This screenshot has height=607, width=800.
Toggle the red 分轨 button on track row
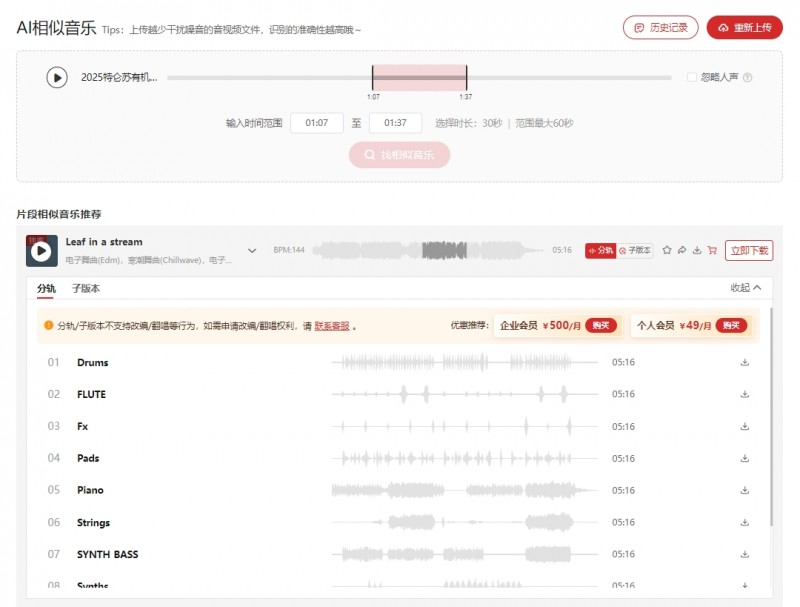pyautogui.click(x=601, y=250)
